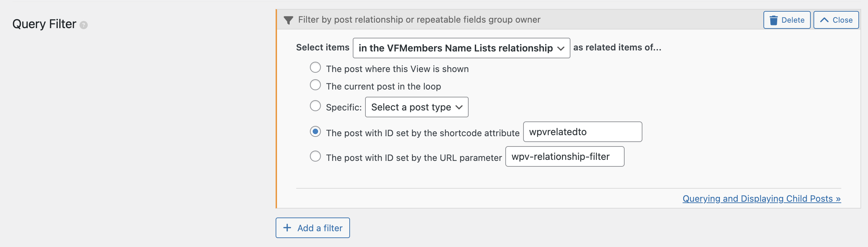Click the Query Filter help question-mark icon
Screen dimensions: 868x247
click(84, 25)
